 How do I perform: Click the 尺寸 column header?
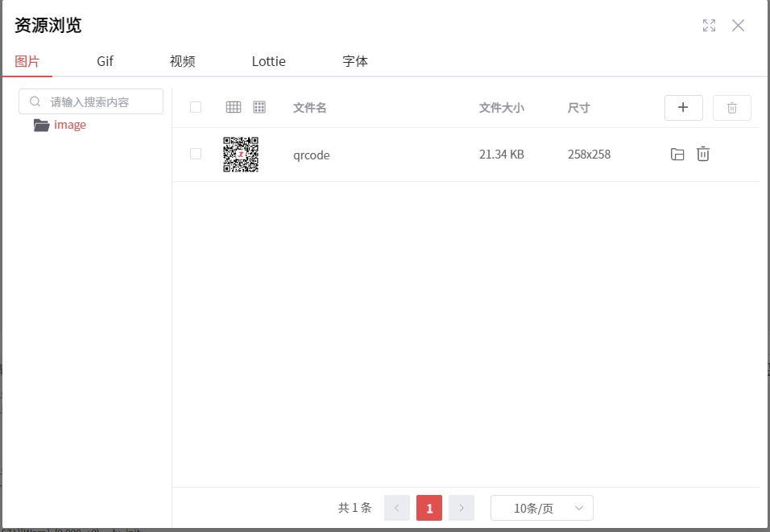pos(578,108)
